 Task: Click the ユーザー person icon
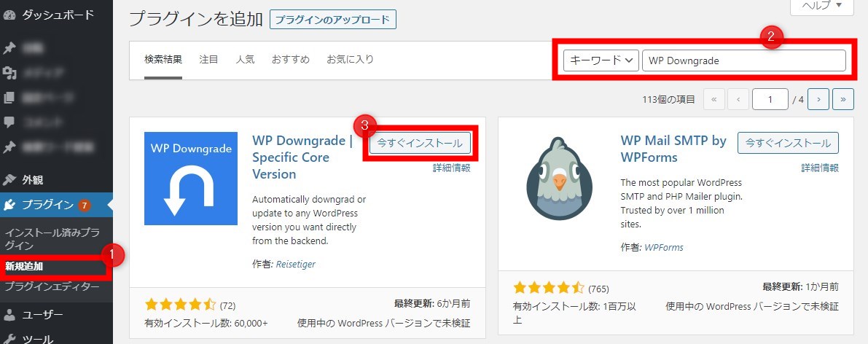[x=9, y=315]
